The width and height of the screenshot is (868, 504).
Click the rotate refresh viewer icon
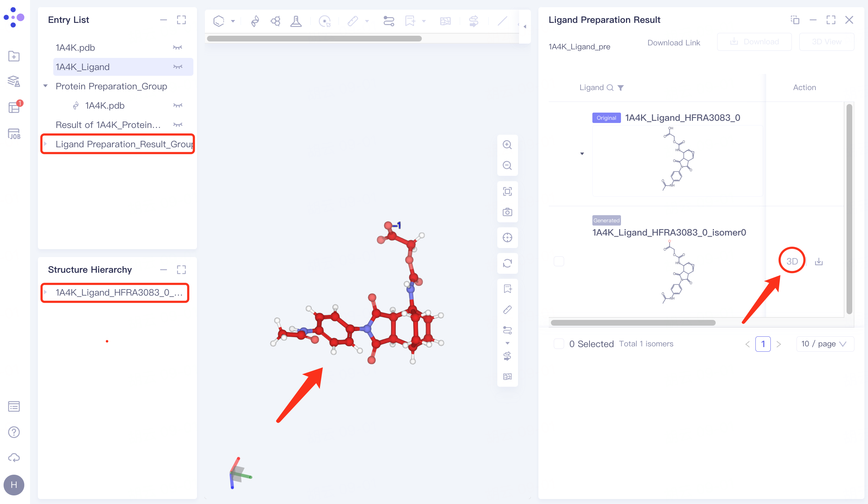click(507, 263)
